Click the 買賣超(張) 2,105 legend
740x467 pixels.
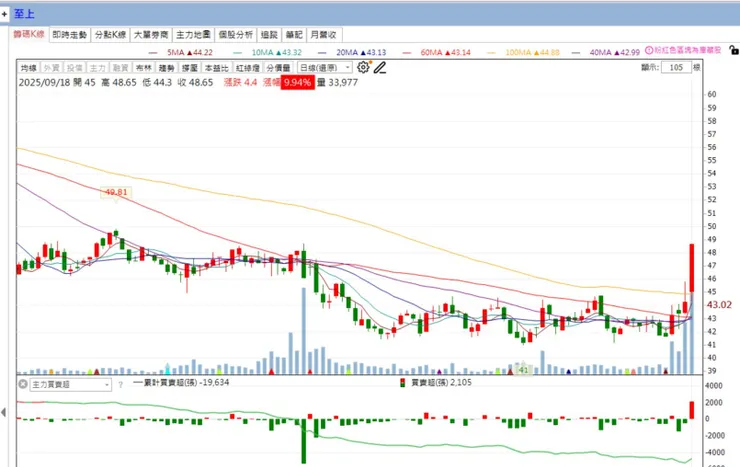(x=436, y=383)
